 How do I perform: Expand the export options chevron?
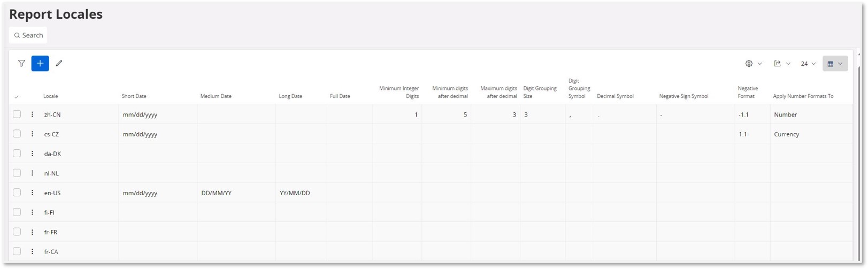click(x=788, y=64)
